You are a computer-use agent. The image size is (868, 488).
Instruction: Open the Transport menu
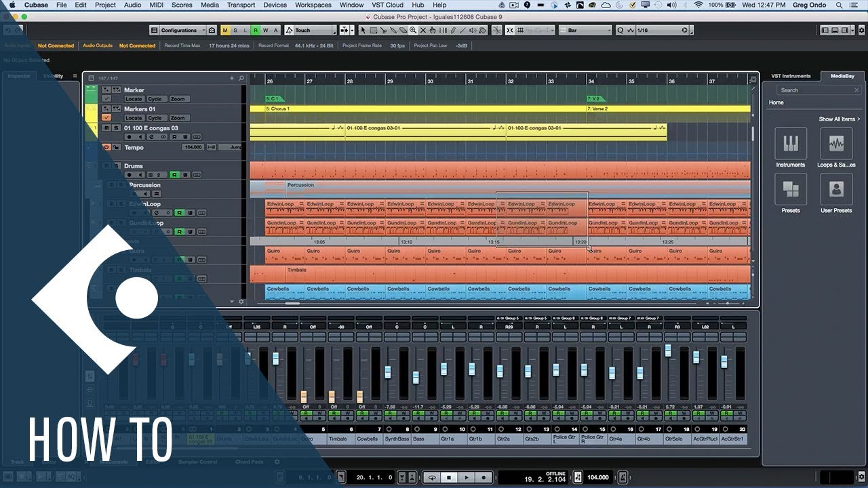tap(241, 5)
